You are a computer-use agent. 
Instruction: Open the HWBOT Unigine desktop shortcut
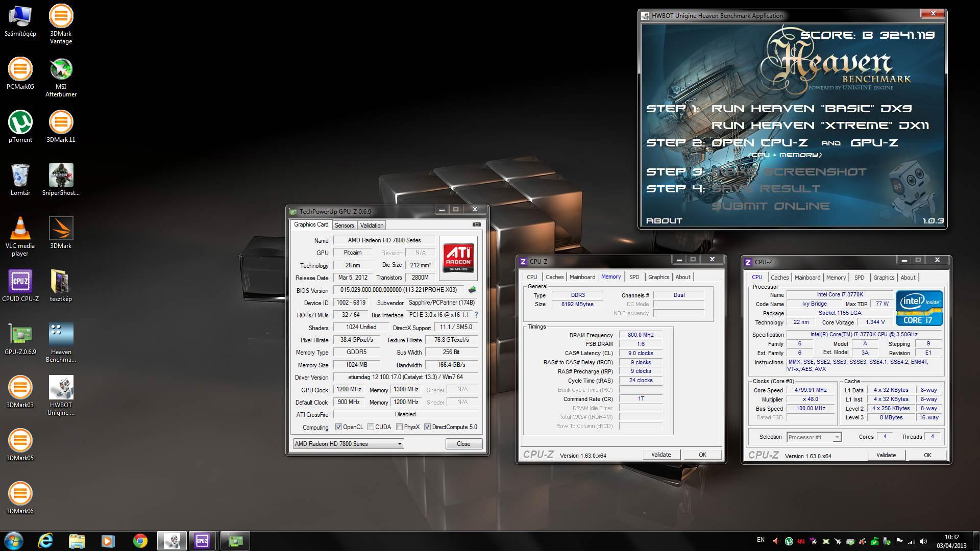point(61,396)
